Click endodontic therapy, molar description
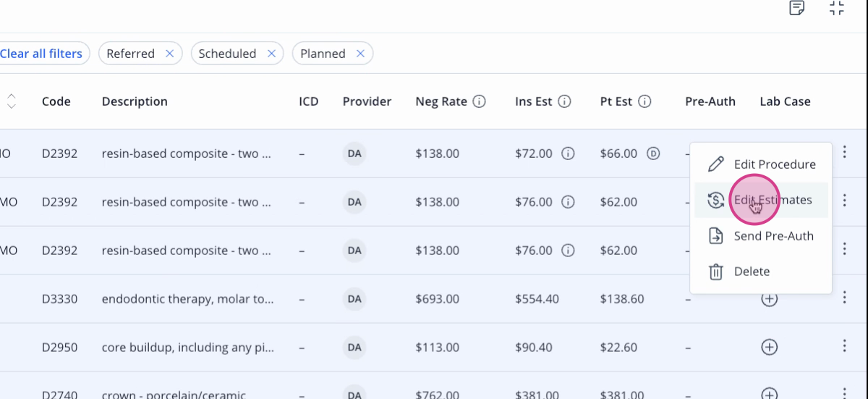 pos(188,299)
